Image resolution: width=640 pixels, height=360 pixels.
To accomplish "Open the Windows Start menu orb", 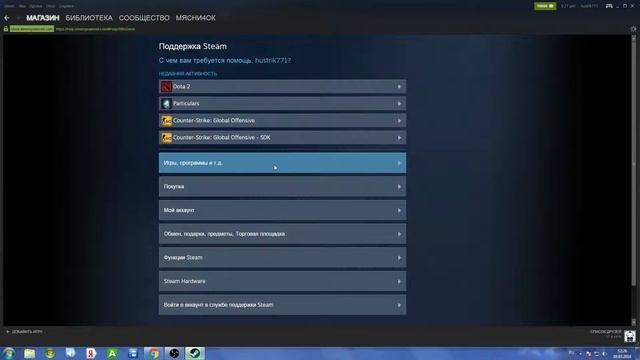I will tap(9, 353).
